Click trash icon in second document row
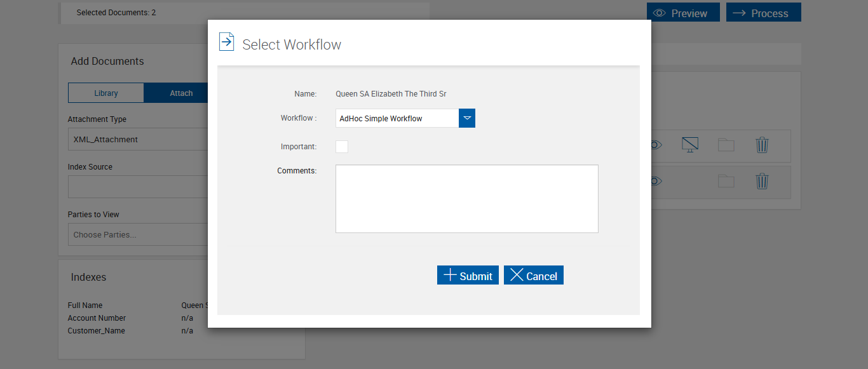 point(762,182)
